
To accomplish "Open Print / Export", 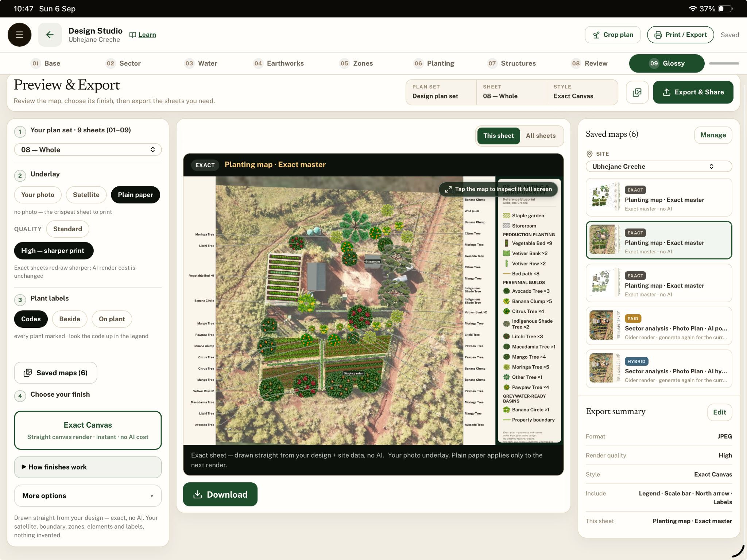I will click(x=680, y=35).
